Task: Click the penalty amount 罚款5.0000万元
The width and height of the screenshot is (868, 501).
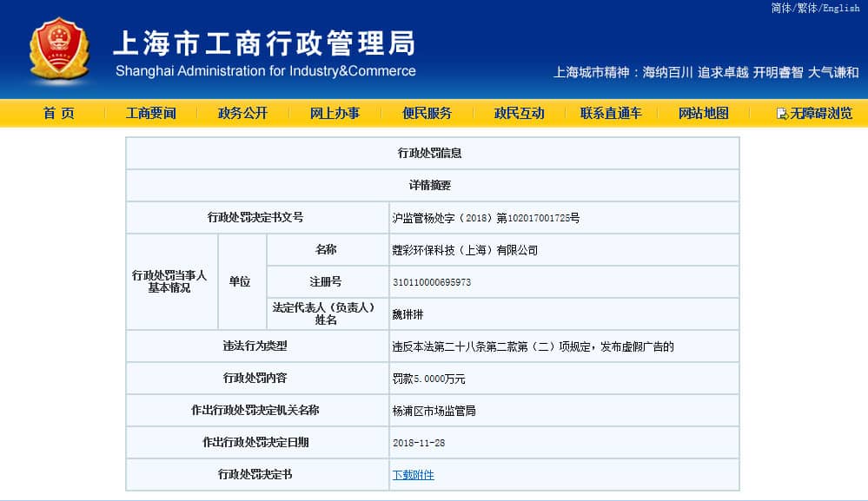Action: click(x=428, y=379)
